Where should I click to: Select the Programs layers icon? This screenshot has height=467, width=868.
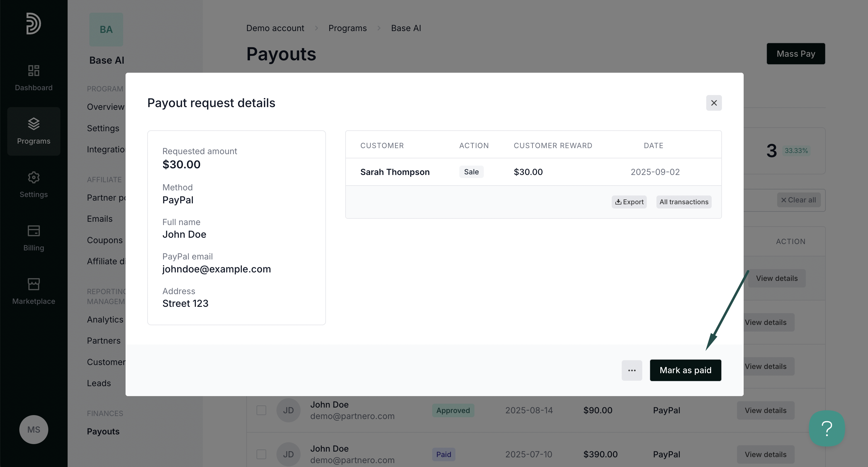(x=34, y=124)
